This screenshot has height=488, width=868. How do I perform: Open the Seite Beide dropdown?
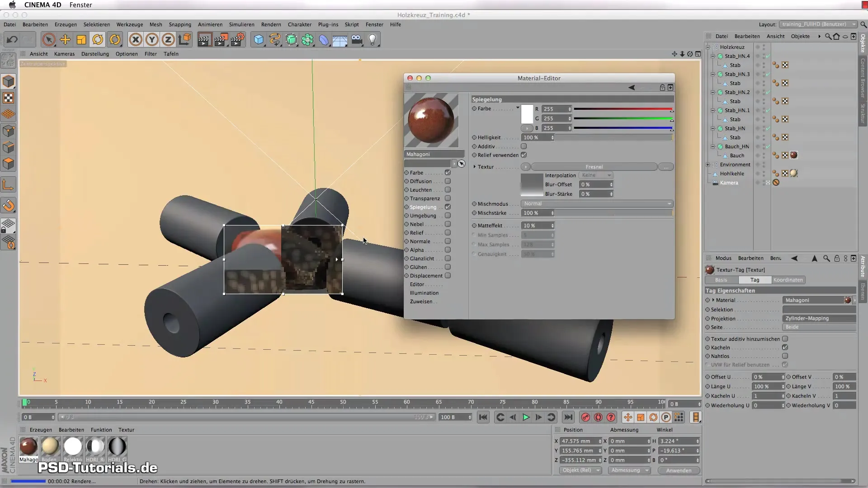tap(819, 327)
